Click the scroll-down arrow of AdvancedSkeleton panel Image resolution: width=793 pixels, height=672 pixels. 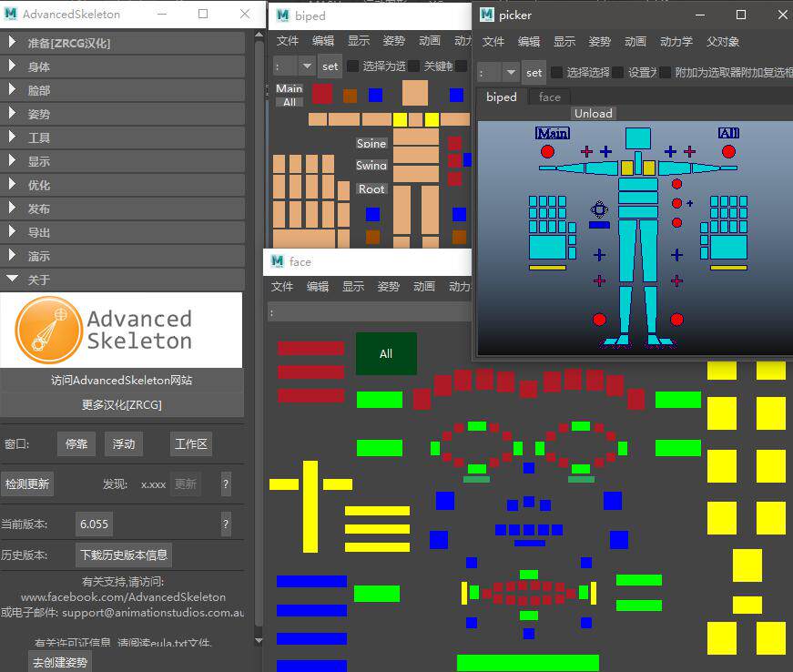(259, 641)
